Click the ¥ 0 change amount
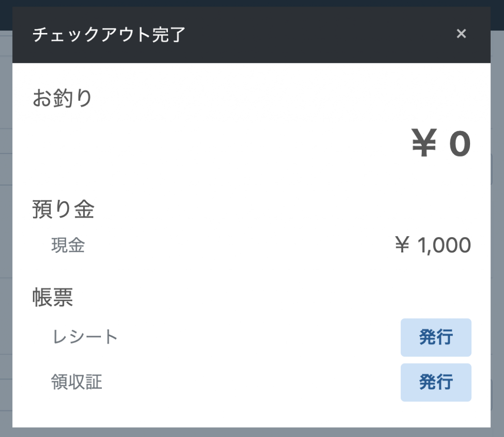 point(441,145)
